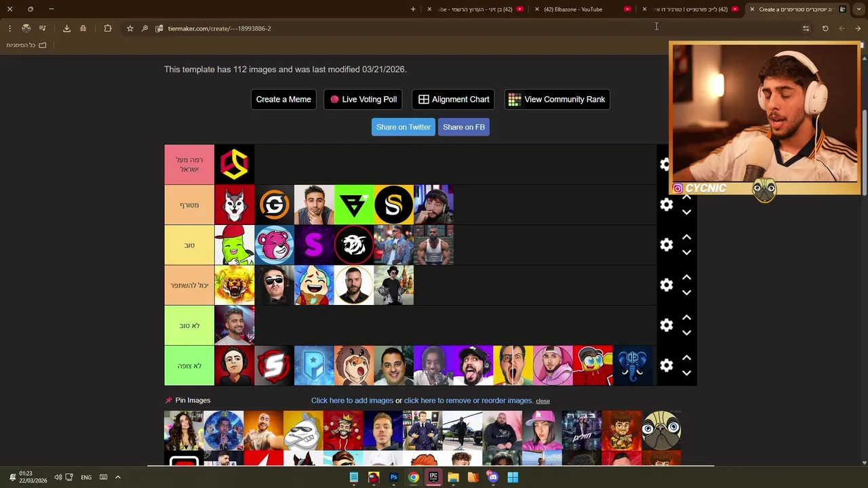The image size is (868, 488).
Task: Open the כל הסימניות bookmarks folder
Action: 26,45
